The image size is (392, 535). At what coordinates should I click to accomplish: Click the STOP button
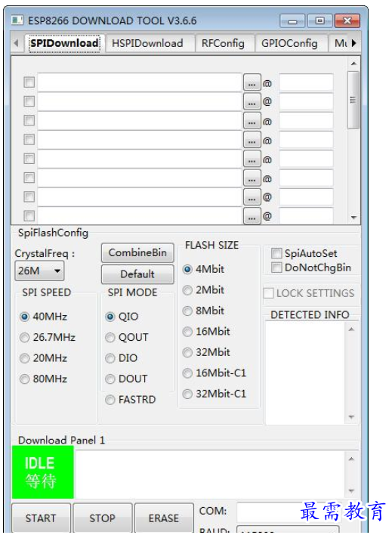(x=103, y=518)
